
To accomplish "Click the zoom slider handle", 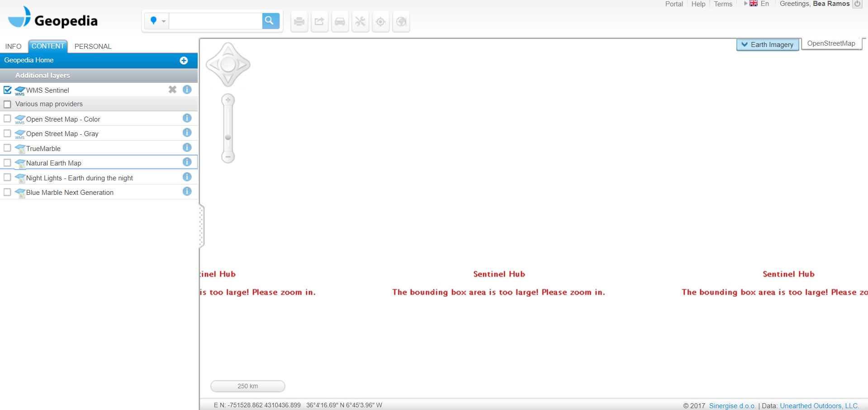I will [x=228, y=137].
